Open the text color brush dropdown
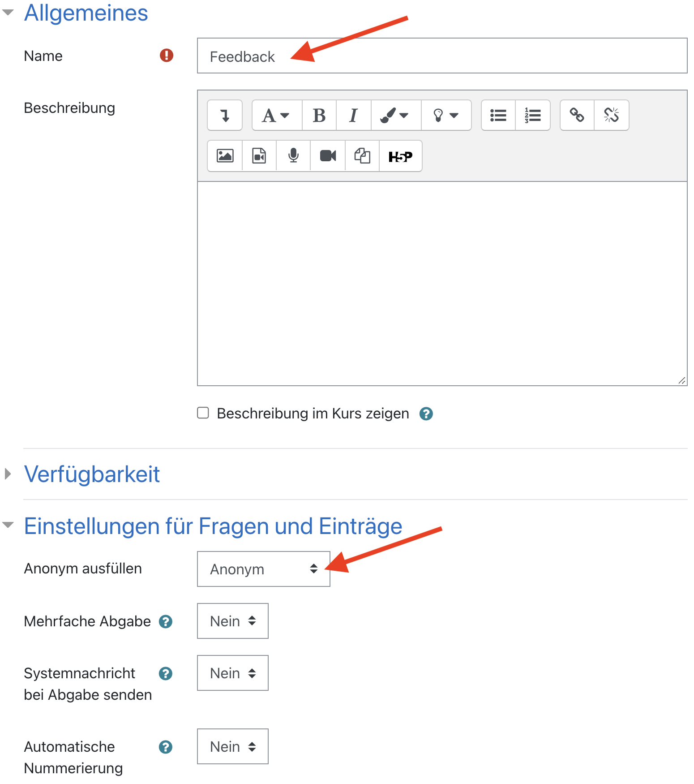Image resolution: width=694 pixels, height=784 pixels. click(x=395, y=116)
